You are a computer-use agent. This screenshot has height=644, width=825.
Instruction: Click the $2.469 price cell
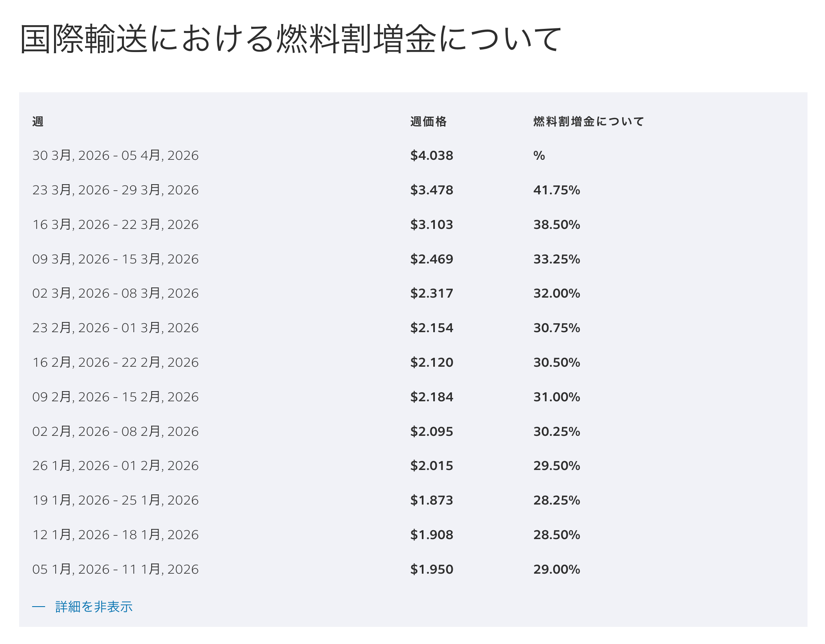click(x=432, y=259)
